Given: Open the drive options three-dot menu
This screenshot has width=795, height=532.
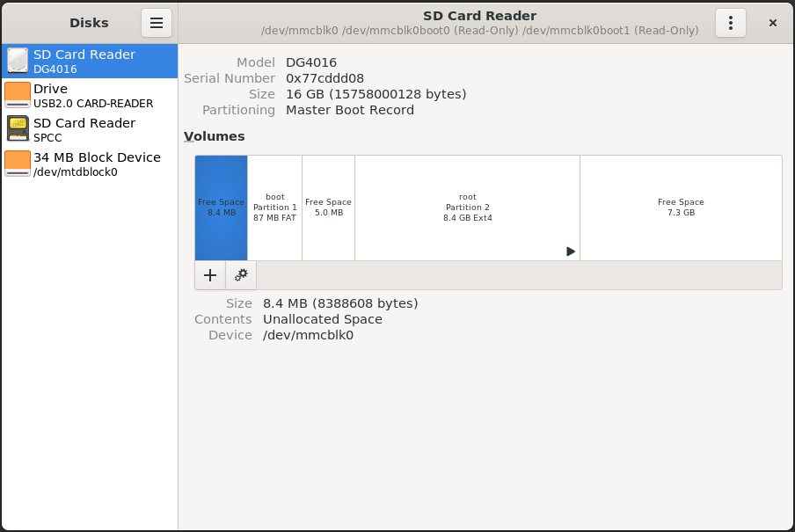Looking at the screenshot, I should pyautogui.click(x=730, y=23).
